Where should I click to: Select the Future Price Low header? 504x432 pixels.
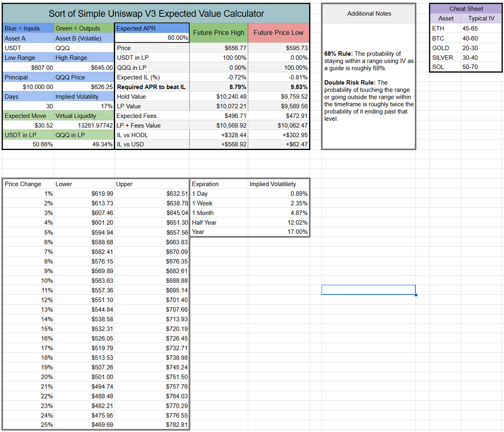pyautogui.click(x=279, y=33)
